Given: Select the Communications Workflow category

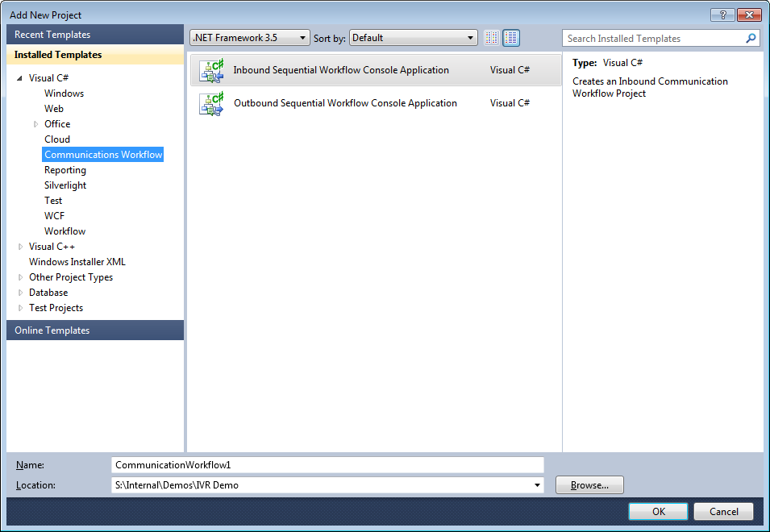Looking at the screenshot, I should pyautogui.click(x=102, y=154).
